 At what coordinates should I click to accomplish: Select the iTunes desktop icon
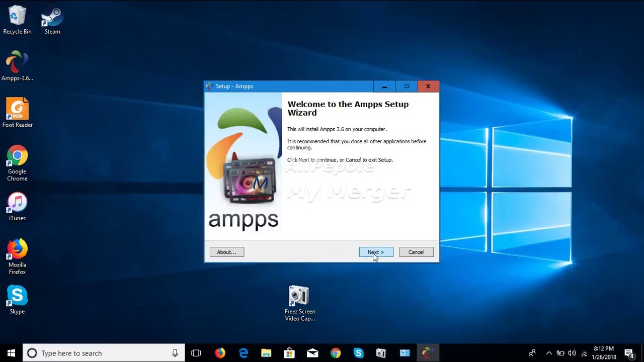[x=17, y=207]
